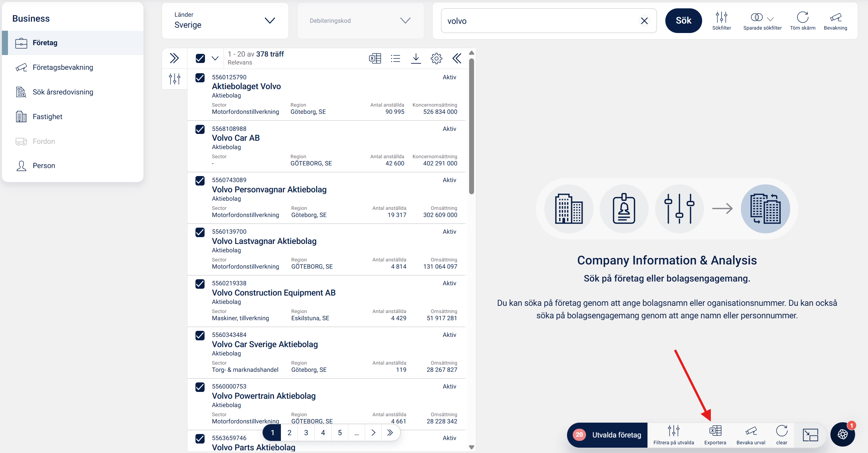Click the clear selection icon
Screen dimensions: 868x453
click(781, 431)
